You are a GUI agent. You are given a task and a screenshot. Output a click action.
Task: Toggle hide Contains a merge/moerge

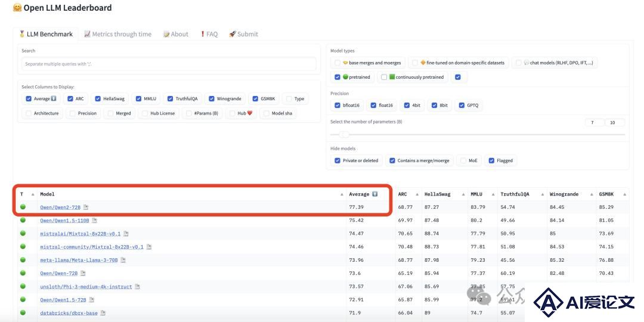click(392, 160)
